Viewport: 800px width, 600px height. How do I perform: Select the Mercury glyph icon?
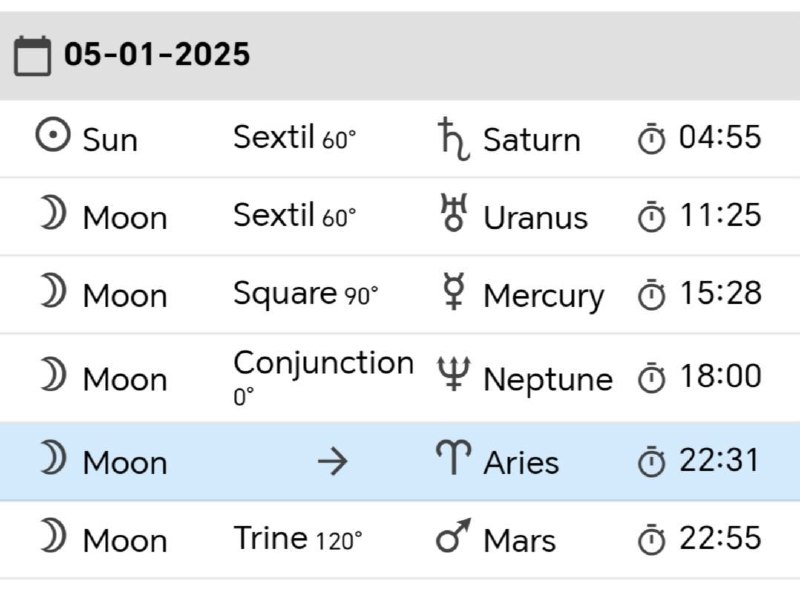pos(454,291)
